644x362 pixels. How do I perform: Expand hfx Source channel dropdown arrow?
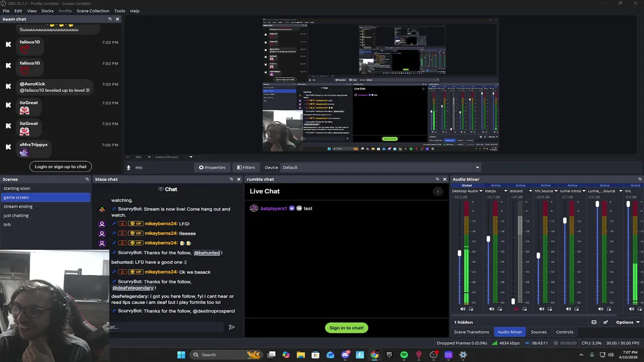pos(557,191)
